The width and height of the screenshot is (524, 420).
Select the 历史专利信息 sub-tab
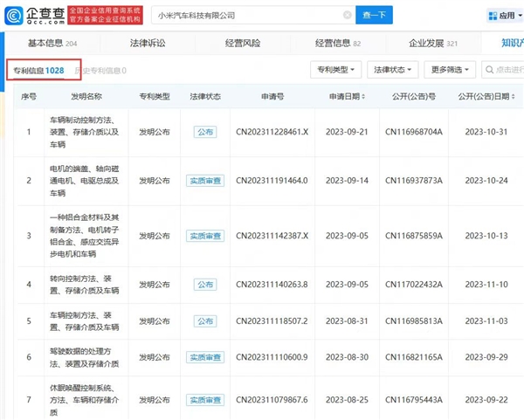coord(100,71)
